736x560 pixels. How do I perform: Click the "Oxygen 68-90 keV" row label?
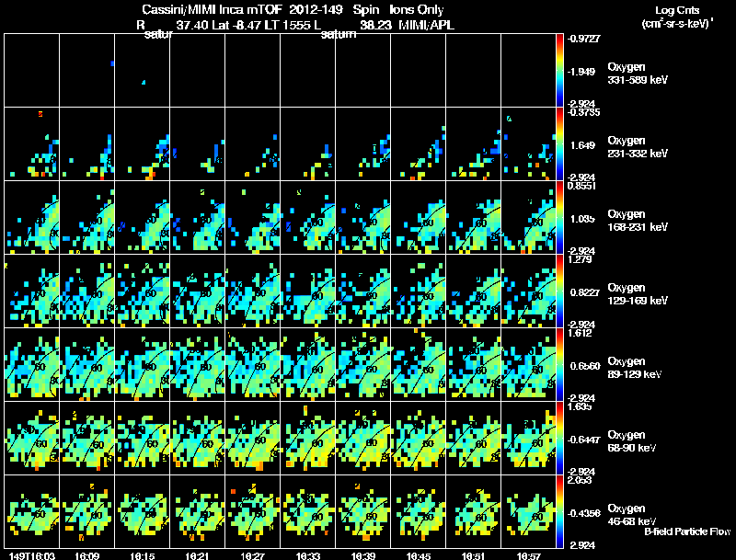pyautogui.click(x=632, y=441)
